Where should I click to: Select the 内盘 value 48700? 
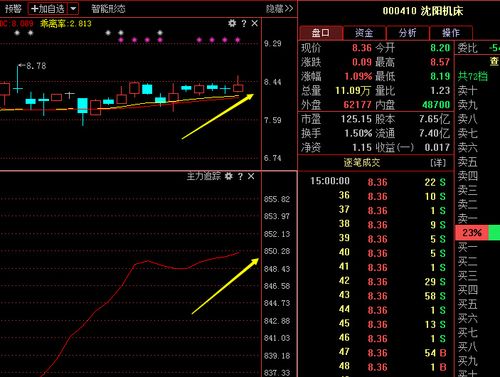coord(436,105)
